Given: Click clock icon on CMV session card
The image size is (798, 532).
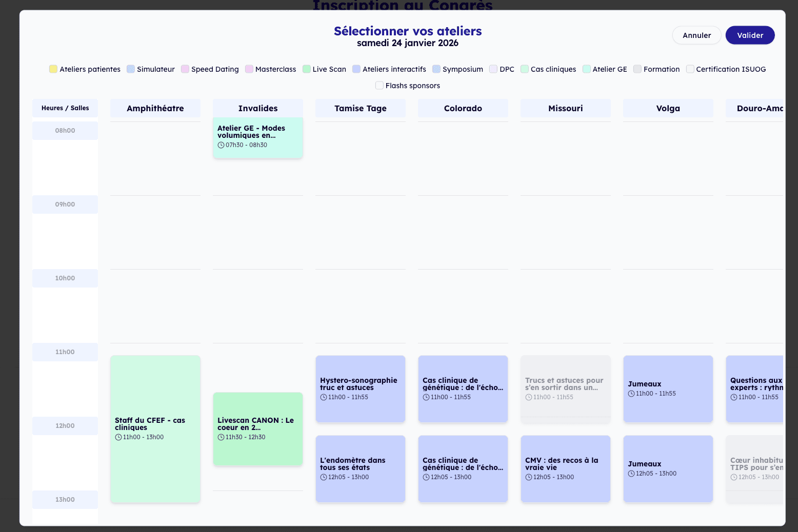Looking at the screenshot, I should tap(529, 477).
